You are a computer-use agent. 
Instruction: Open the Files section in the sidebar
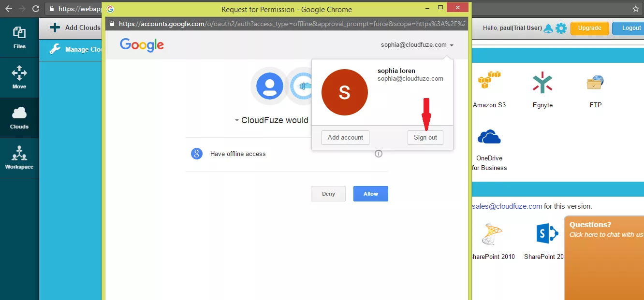(x=19, y=38)
